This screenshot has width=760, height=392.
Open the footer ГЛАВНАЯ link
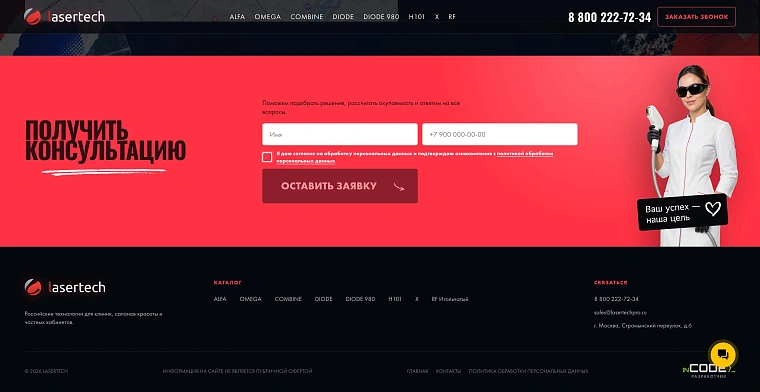click(417, 371)
